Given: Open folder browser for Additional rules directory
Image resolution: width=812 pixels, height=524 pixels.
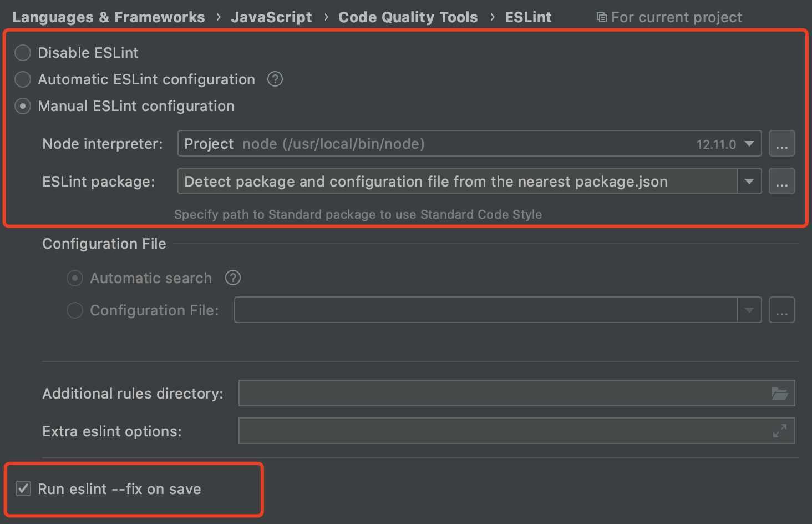Looking at the screenshot, I should point(780,394).
